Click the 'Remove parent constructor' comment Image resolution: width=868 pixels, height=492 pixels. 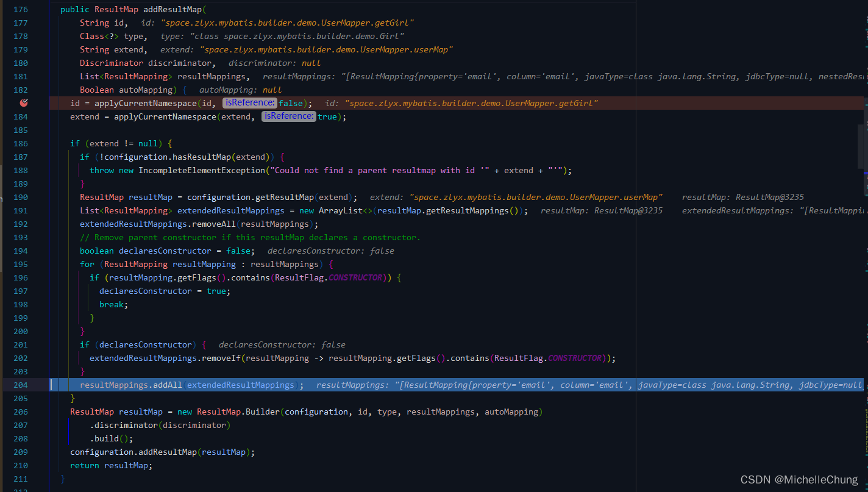pos(250,237)
